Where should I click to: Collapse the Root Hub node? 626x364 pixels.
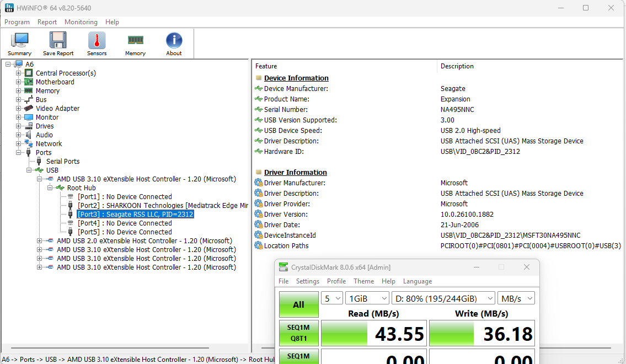click(x=50, y=188)
